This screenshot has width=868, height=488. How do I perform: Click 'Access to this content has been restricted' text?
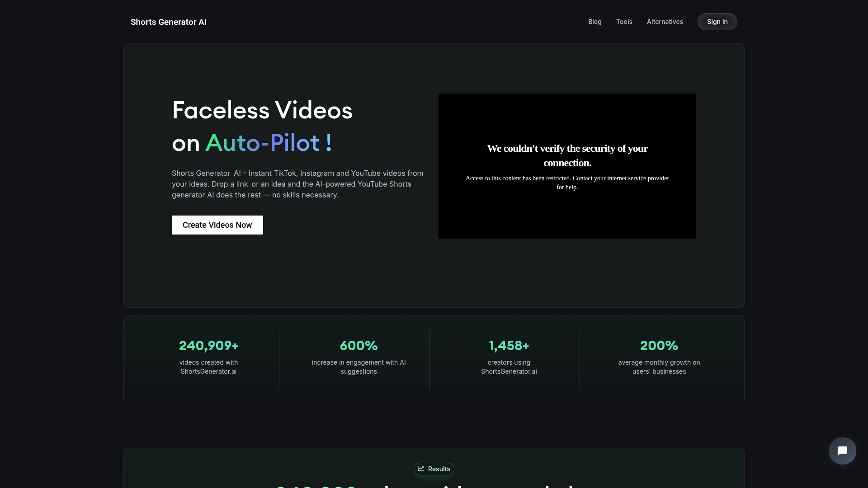(x=567, y=183)
